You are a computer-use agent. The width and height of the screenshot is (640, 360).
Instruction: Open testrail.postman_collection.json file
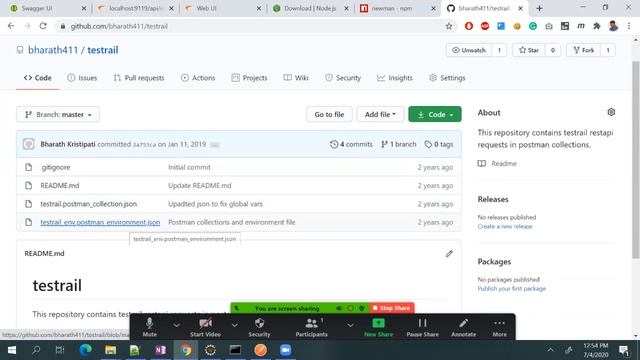coord(89,204)
